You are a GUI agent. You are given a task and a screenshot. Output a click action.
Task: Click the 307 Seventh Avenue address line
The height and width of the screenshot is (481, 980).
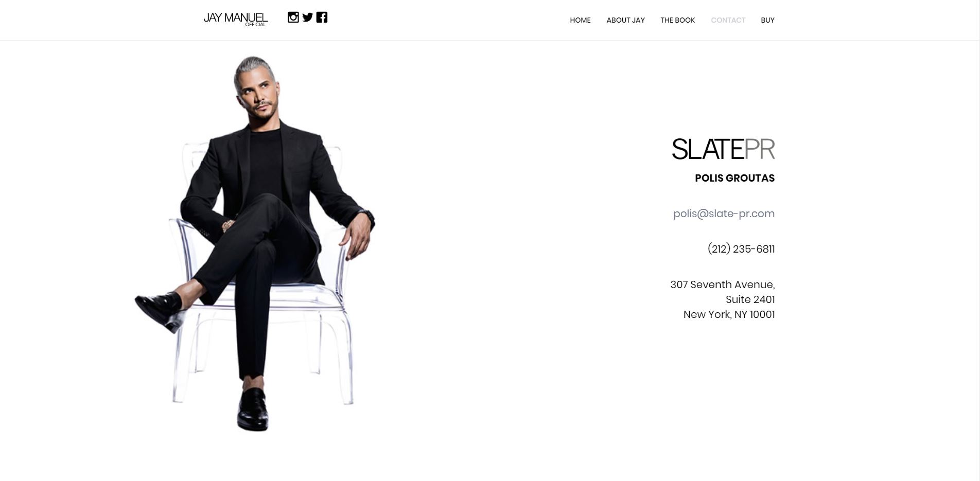pyautogui.click(x=722, y=284)
